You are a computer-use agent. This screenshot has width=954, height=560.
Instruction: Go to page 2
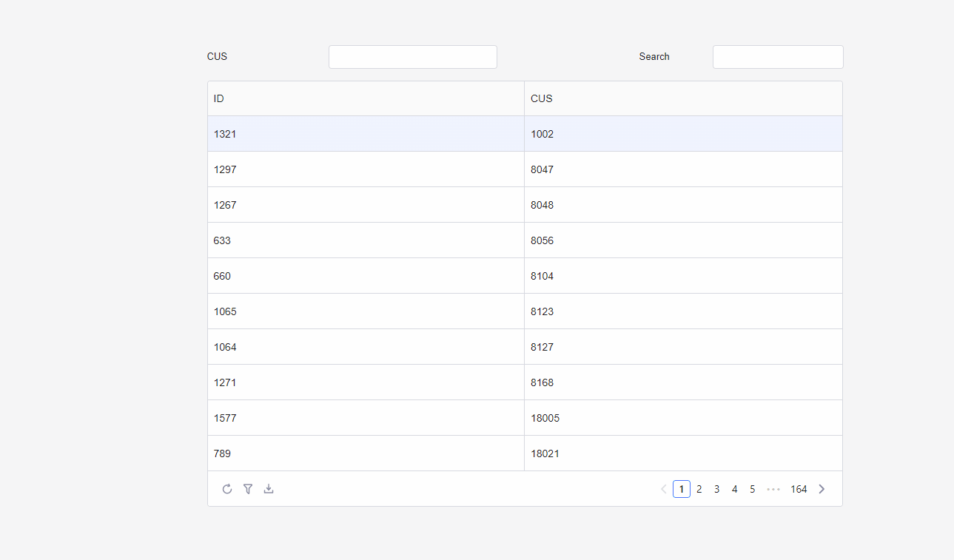[x=699, y=489]
